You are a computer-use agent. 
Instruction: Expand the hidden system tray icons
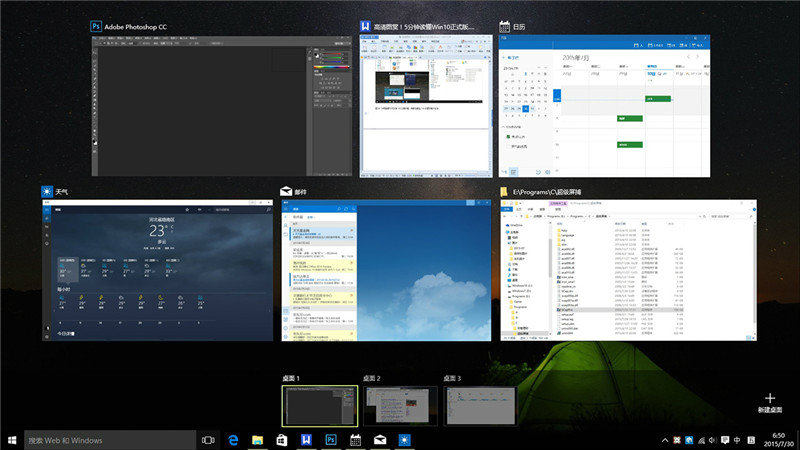[665, 440]
